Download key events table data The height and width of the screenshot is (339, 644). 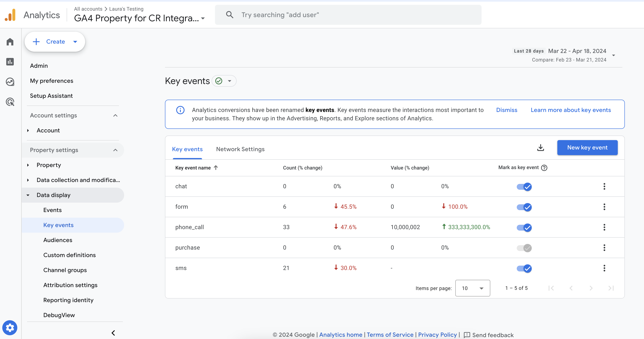[540, 148]
